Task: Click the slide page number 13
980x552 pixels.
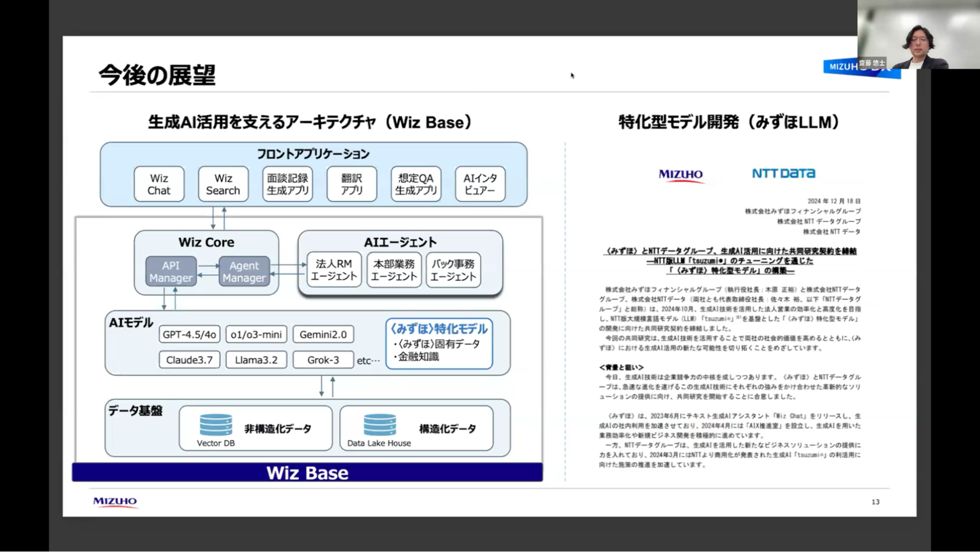Action: pos(876,502)
